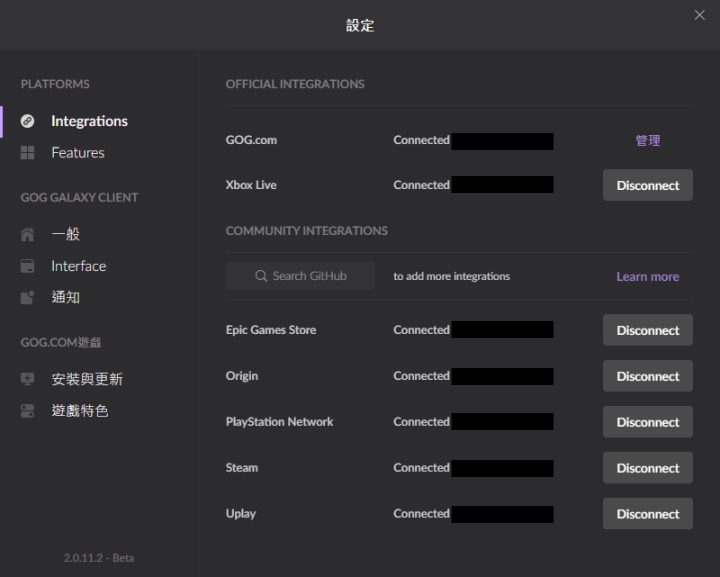The width and height of the screenshot is (720, 577).
Task: Click 'to add more integrations' text
Action: point(451,276)
